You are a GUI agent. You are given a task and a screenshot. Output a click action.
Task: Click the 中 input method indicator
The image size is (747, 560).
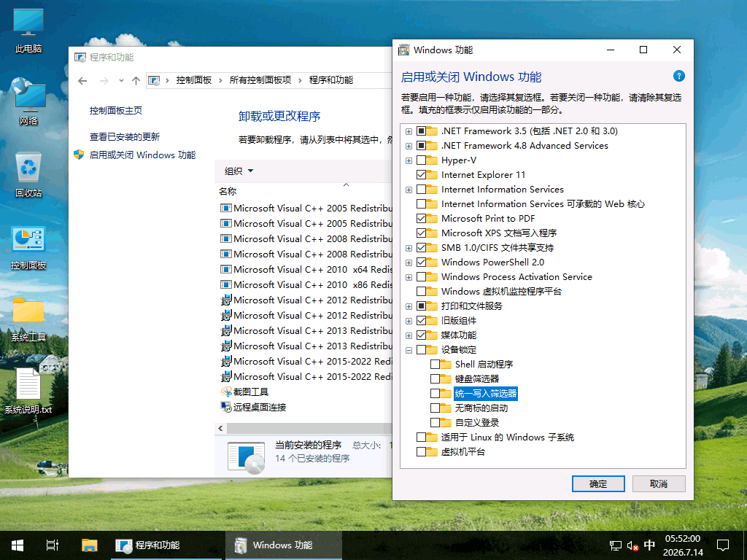click(x=649, y=545)
